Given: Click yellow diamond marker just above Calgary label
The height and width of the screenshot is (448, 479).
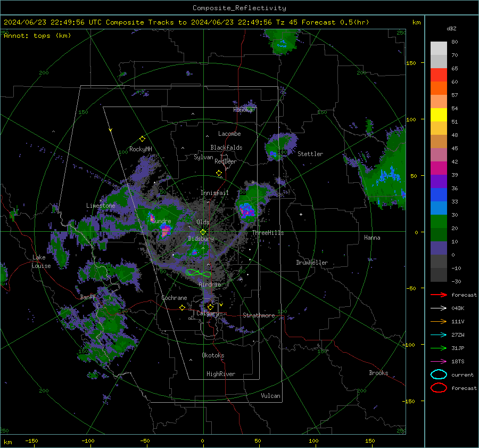Looking at the screenshot, I should (210, 307).
